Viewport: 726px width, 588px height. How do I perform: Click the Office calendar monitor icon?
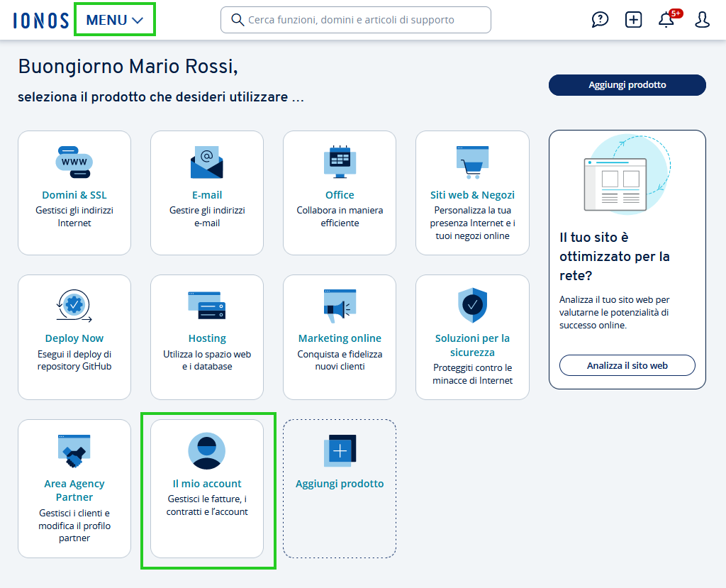(340, 162)
